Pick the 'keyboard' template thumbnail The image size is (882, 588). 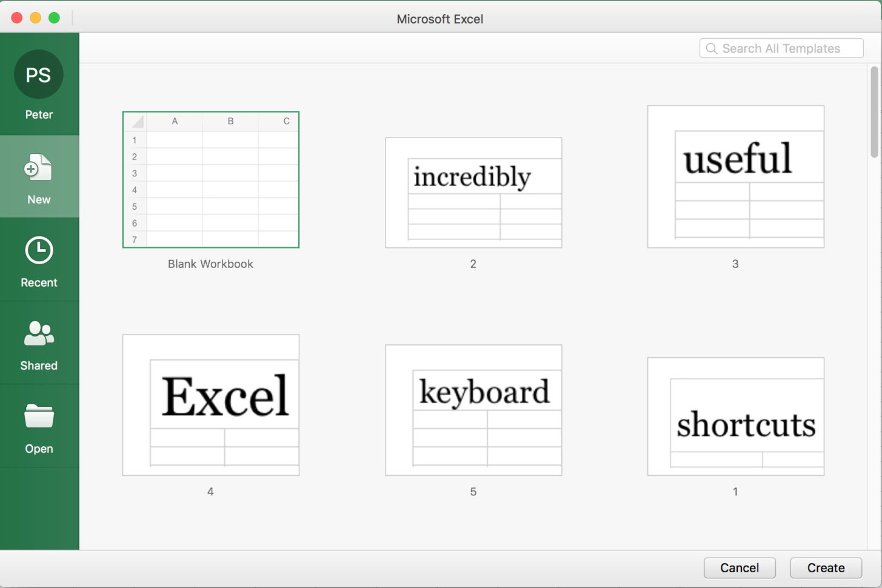473,410
